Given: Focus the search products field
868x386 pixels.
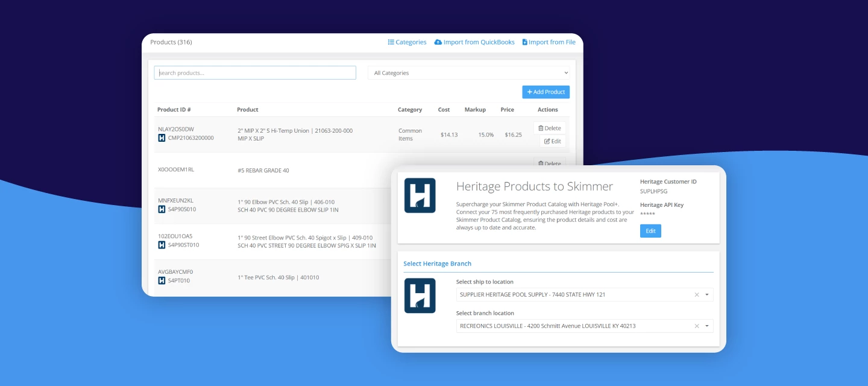Looking at the screenshot, I should [x=255, y=73].
